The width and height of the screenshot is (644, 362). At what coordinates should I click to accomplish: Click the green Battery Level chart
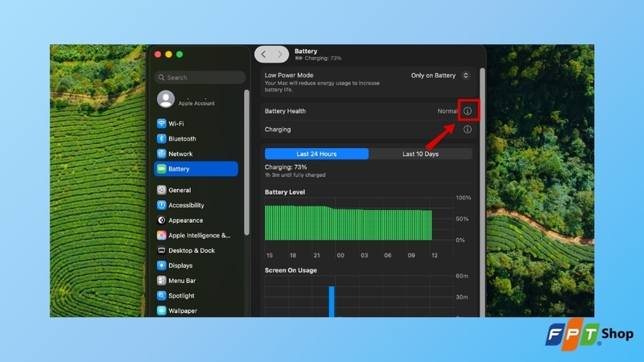349,223
